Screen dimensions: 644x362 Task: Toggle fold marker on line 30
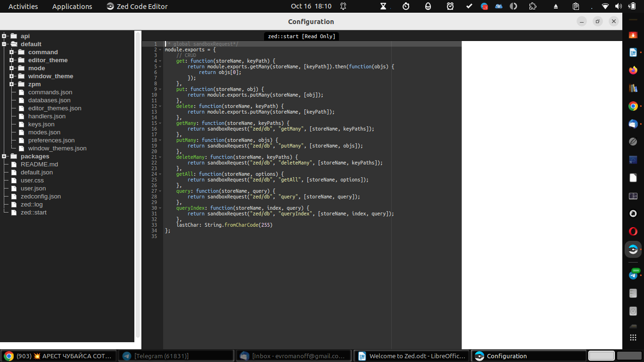[x=160, y=208]
